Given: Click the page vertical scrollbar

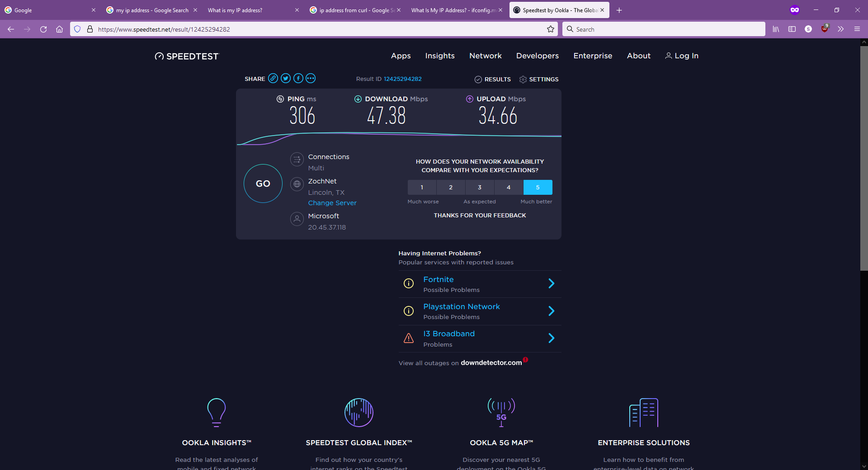Looking at the screenshot, I should [x=864, y=158].
